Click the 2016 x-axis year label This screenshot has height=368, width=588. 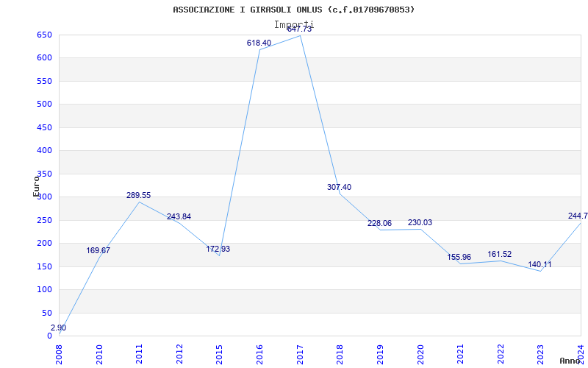[x=260, y=354]
